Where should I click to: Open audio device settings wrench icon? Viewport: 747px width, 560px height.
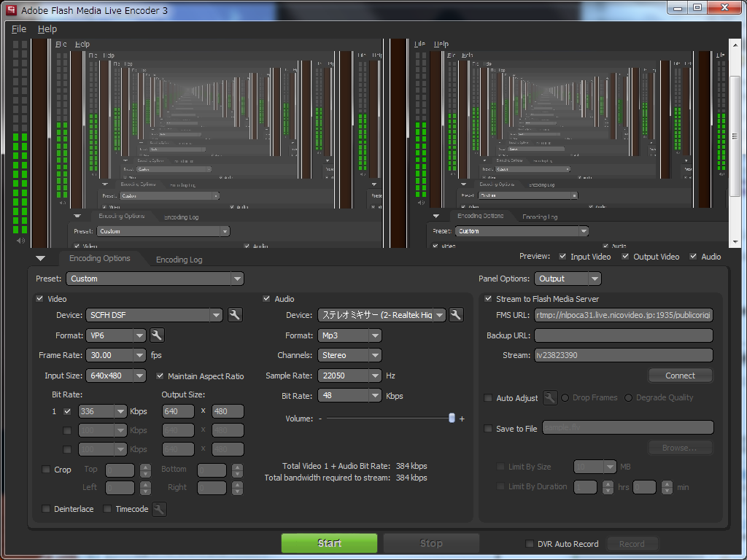click(456, 315)
